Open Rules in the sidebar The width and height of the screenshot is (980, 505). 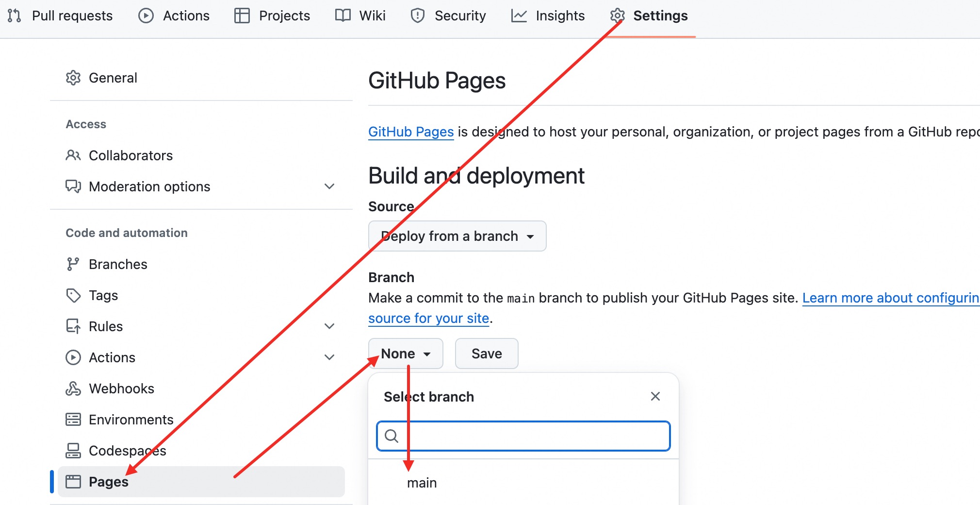(x=201, y=326)
